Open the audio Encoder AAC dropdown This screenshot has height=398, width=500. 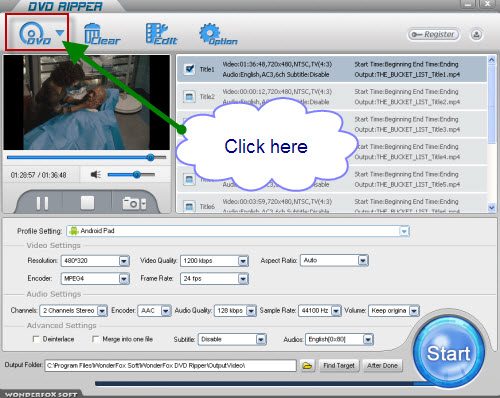154,311
